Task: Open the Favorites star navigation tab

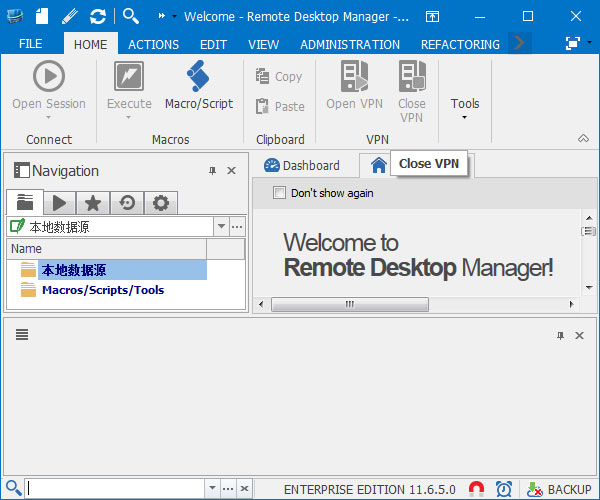Action: click(92, 203)
